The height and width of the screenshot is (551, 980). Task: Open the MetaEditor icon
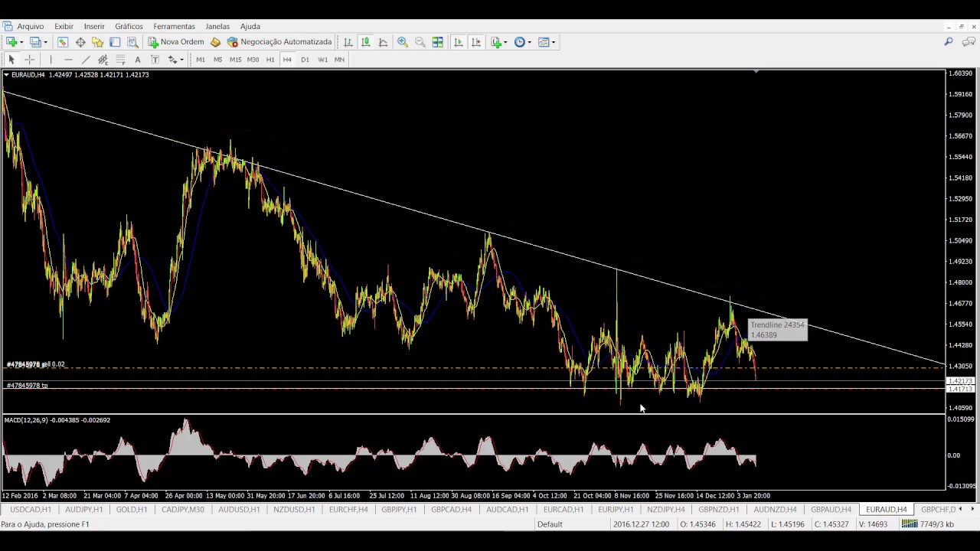(215, 42)
